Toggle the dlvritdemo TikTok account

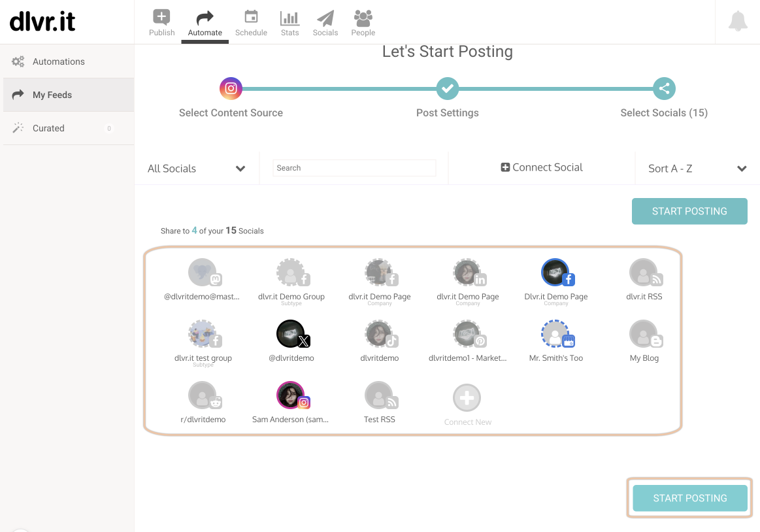pyautogui.click(x=379, y=334)
